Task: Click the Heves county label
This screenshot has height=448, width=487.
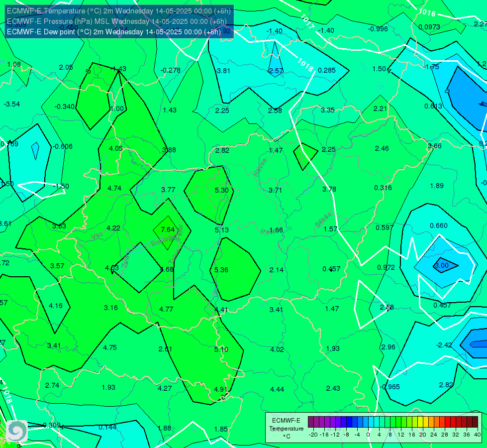Action: point(260,167)
